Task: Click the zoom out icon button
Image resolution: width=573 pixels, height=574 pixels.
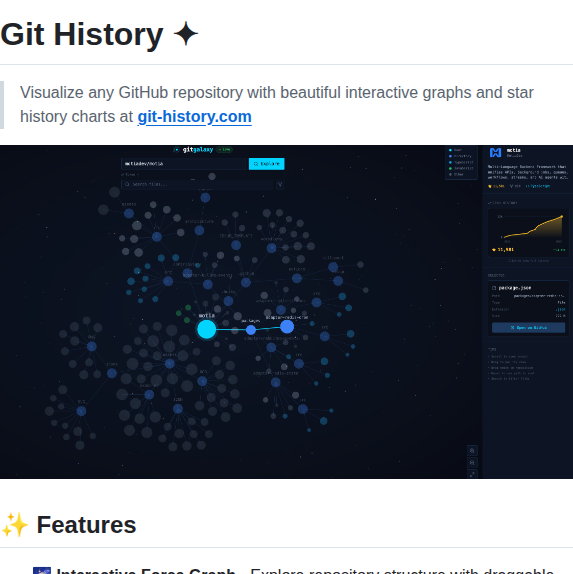Action: point(472,463)
